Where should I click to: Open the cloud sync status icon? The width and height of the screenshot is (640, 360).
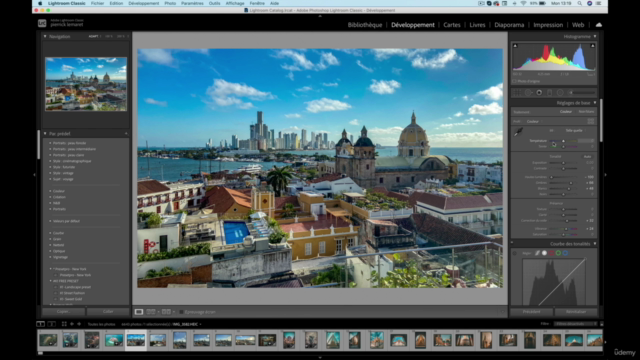[598, 25]
